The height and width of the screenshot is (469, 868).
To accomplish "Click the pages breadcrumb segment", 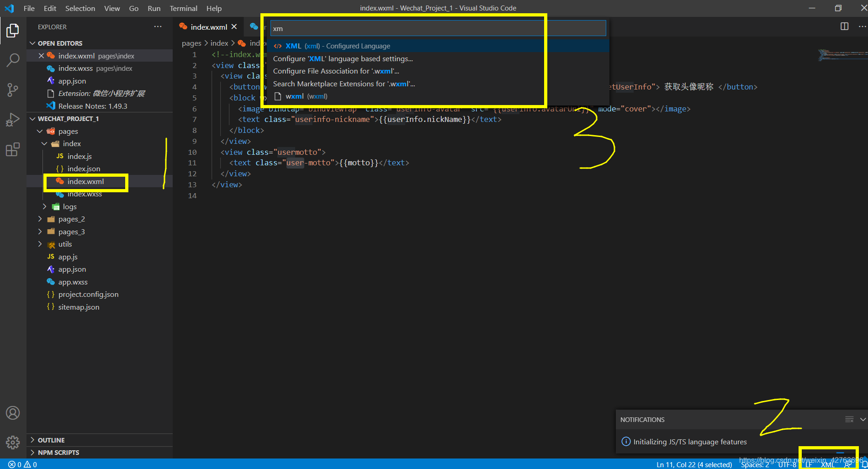I will 191,43.
